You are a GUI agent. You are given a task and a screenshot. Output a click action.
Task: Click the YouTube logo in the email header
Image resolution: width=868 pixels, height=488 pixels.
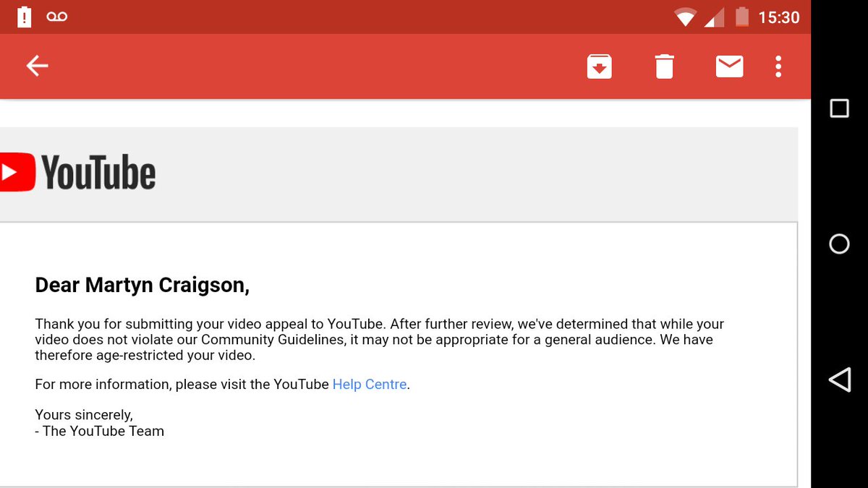point(78,173)
